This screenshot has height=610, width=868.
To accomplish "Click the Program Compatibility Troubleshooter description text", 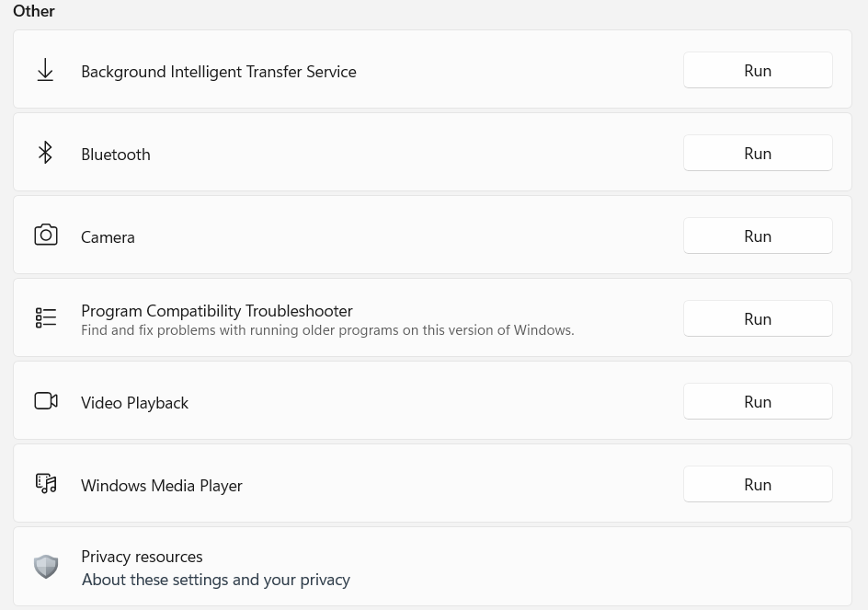I will (327, 330).
